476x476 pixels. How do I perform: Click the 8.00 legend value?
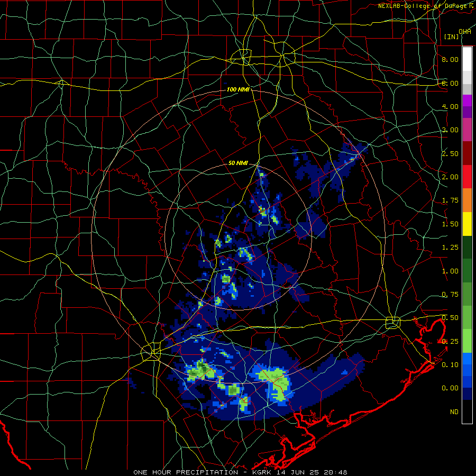click(450, 59)
